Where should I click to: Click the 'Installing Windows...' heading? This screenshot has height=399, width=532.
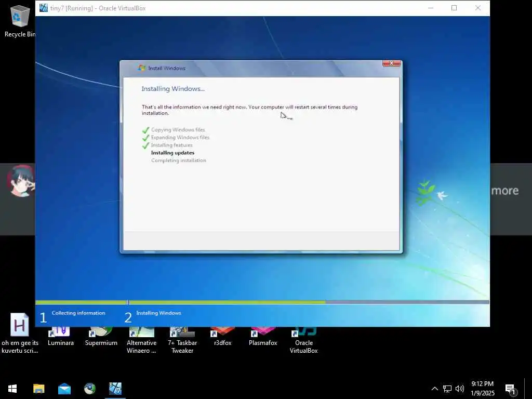[173, 89]
